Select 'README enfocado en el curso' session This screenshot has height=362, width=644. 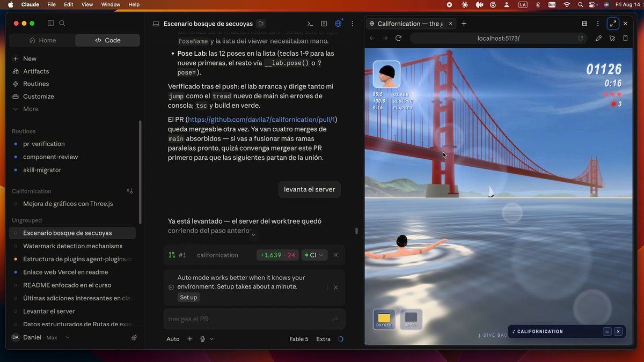(67, 285)
